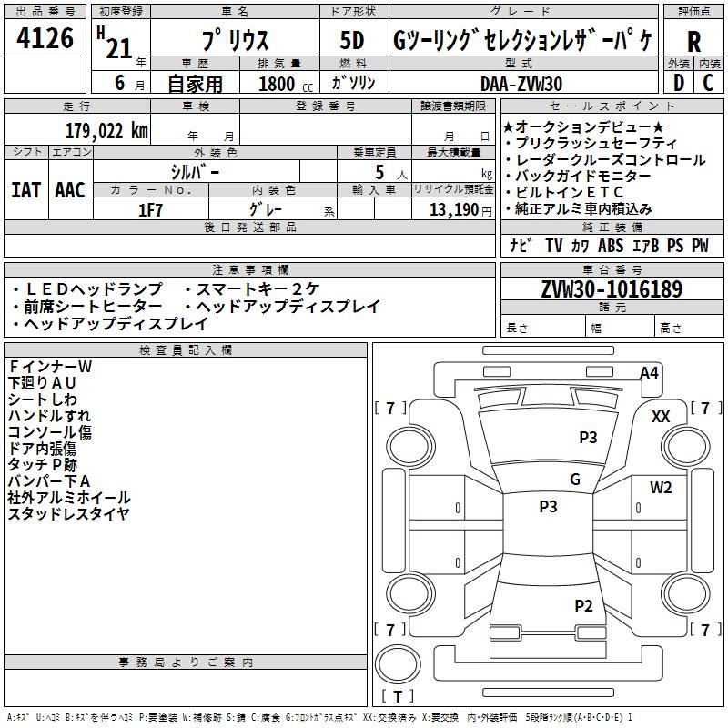
Task: Select sales point ★オークションデビュー★
Action: point(583,126)
